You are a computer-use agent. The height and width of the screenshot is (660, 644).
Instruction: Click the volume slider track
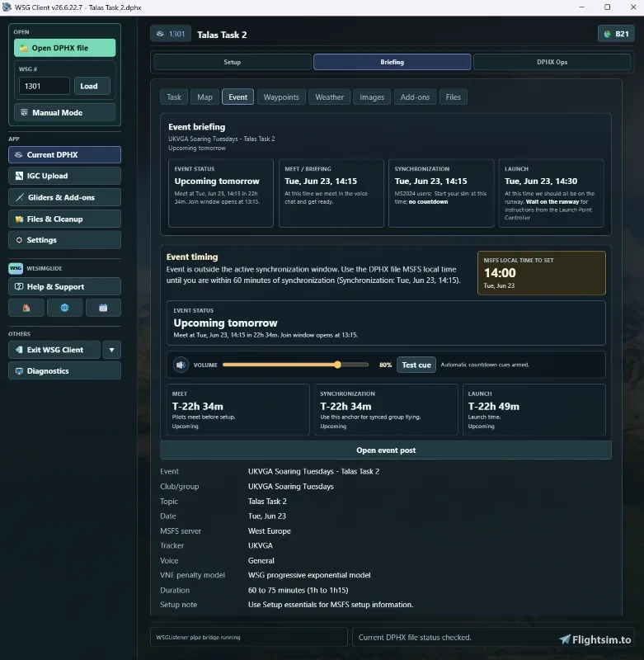coord(295,365)
